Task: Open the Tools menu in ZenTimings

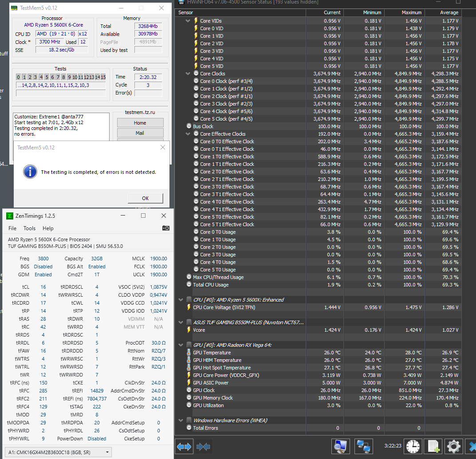Action: pos(29,228)
